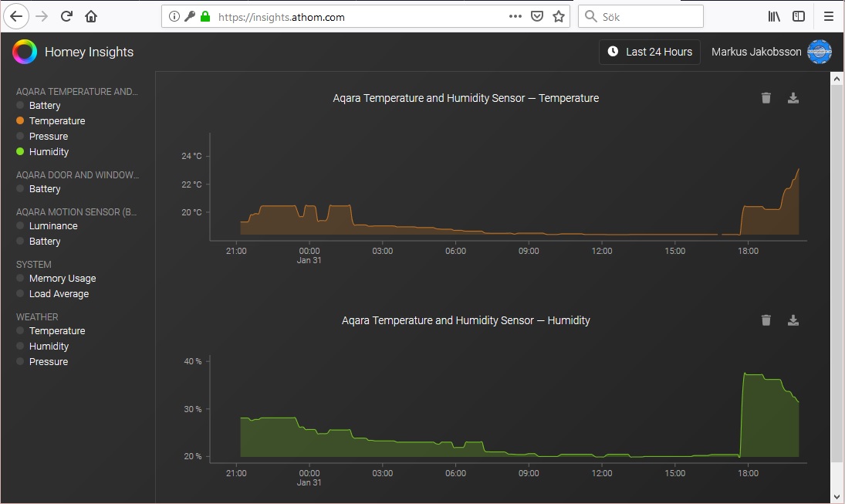Reload the page with the refresh icon
This screenshot has height=504, width=845.
click(66, 17)
